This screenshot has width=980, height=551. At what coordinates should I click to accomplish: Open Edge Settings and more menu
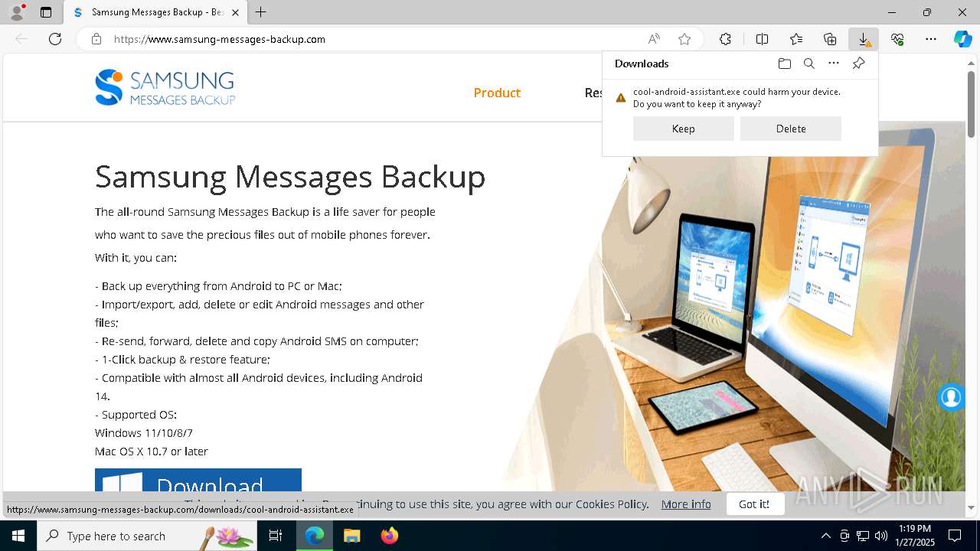point(931,39)
